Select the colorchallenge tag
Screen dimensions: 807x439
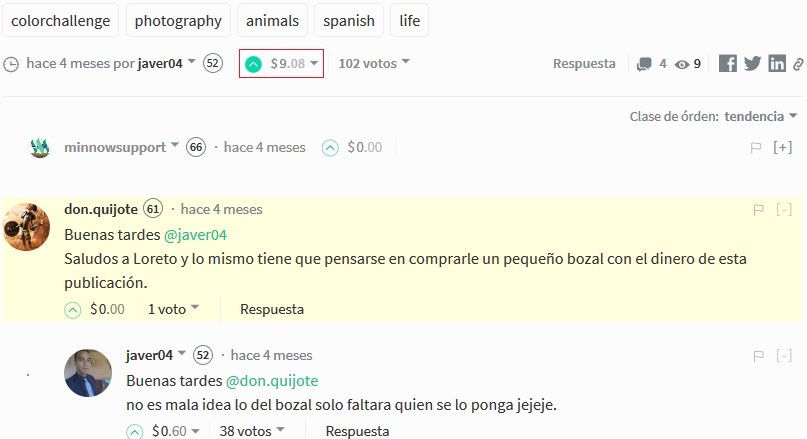[61, 20]
